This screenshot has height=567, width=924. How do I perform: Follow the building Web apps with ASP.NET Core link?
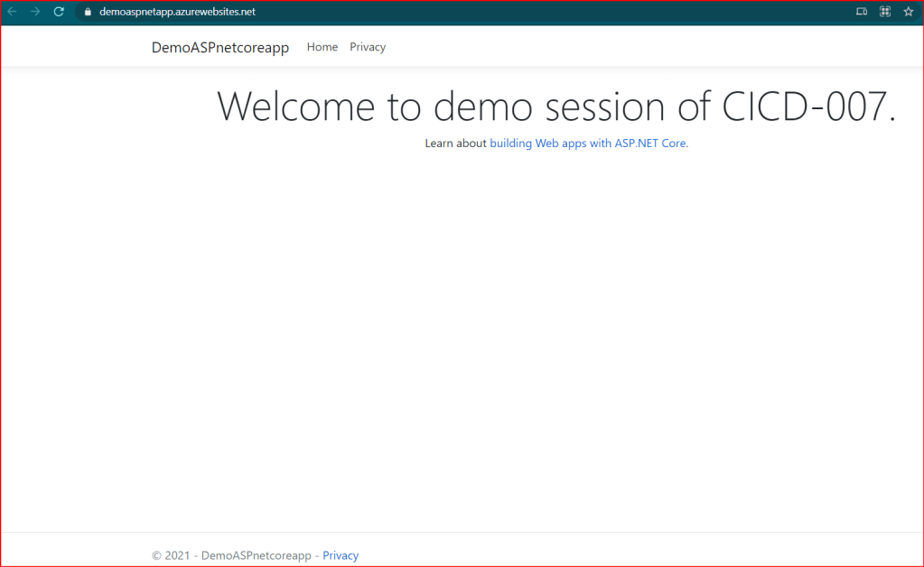[x=587, y=144]
